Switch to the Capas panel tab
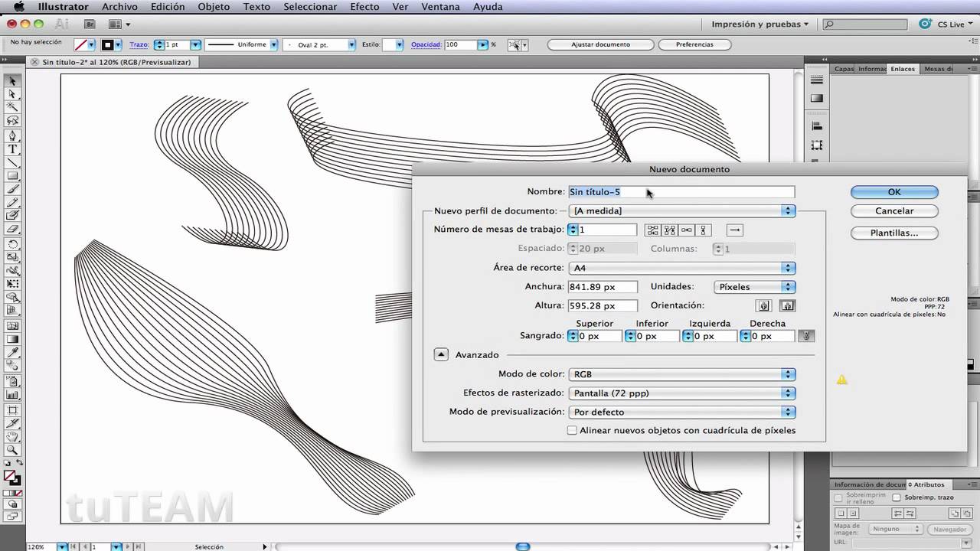 (x=844, y=69)
